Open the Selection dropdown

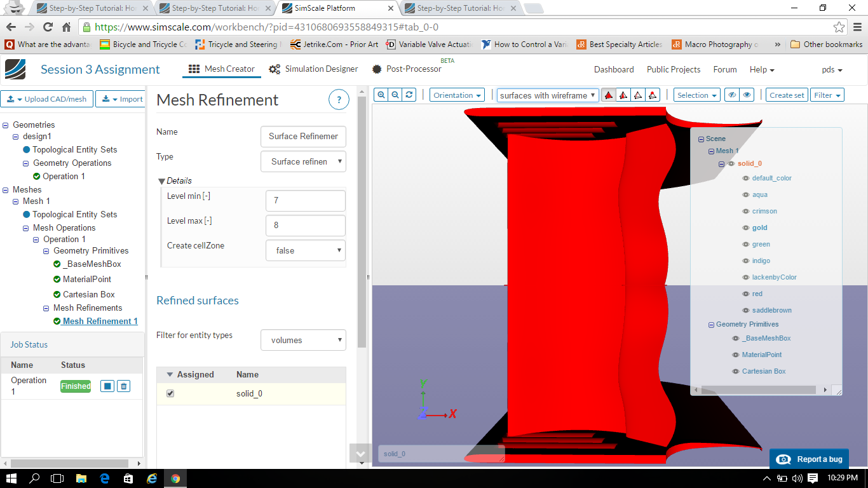click(x=697, y=95)
